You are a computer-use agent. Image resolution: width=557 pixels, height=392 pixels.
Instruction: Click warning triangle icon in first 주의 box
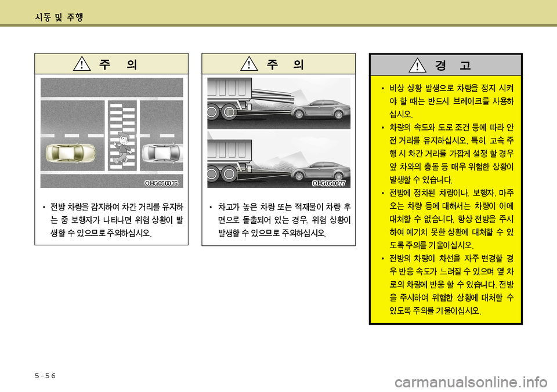(x=82, y=64)
